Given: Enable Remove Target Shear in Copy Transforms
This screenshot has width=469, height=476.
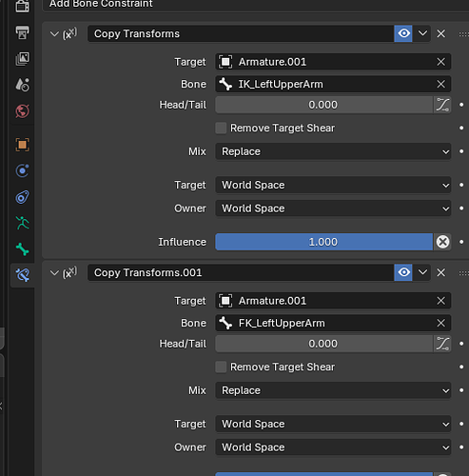Looking at the screenshot, I should 221,129.
